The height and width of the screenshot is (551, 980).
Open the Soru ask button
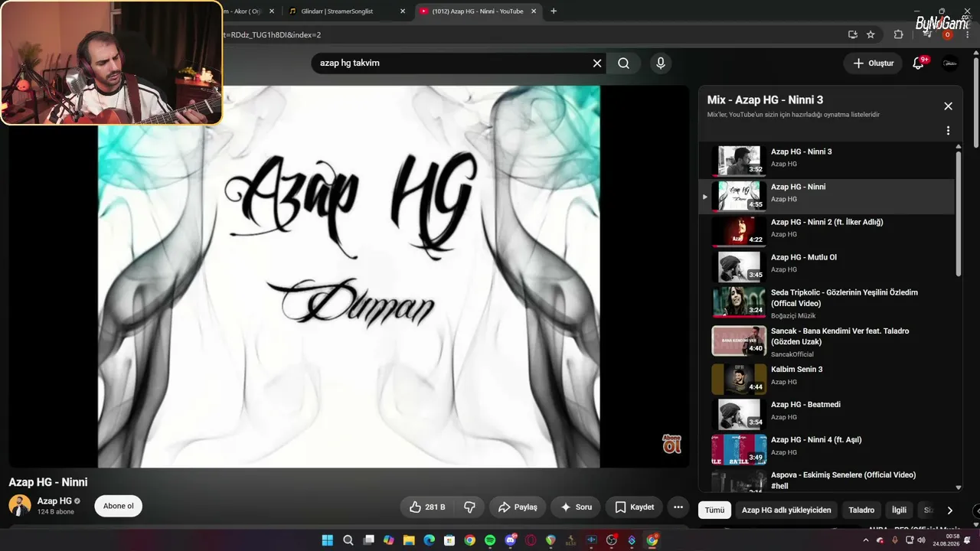click(x=576, y=507)
